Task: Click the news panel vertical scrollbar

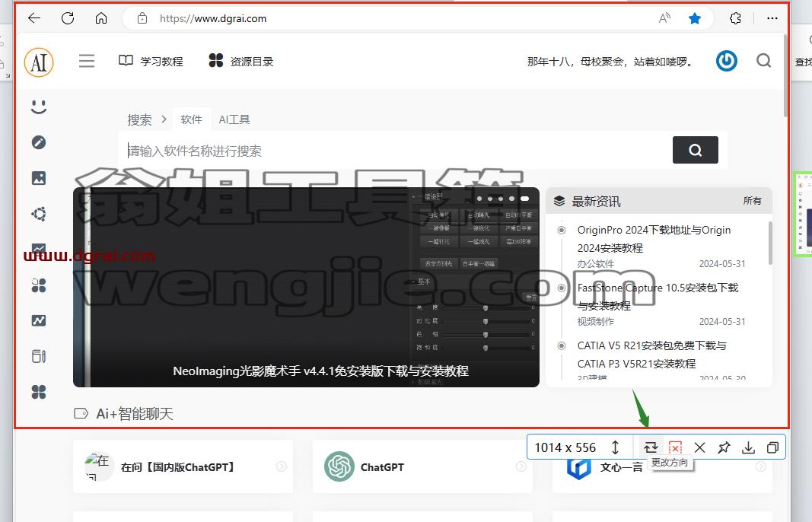Action: point(770,243)
